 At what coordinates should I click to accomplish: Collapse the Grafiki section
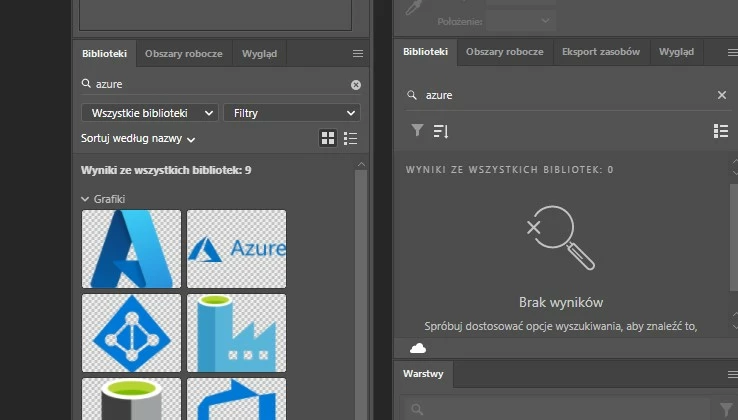pyautogui.click(x=85, y=199)
